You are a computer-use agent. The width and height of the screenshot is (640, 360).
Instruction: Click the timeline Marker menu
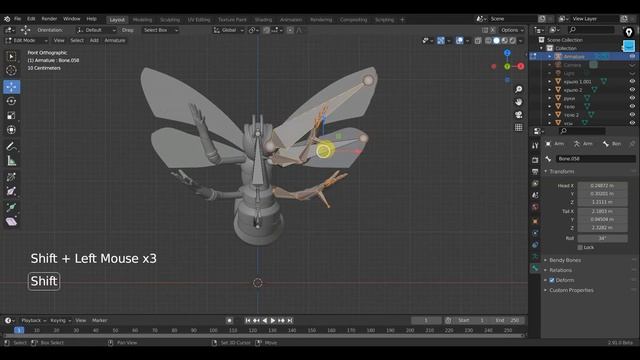click(99, 320)
